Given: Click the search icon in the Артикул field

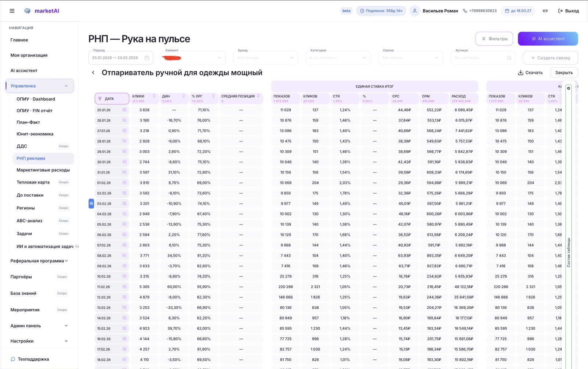Looking at the screenshot, I should click(509, 58).
